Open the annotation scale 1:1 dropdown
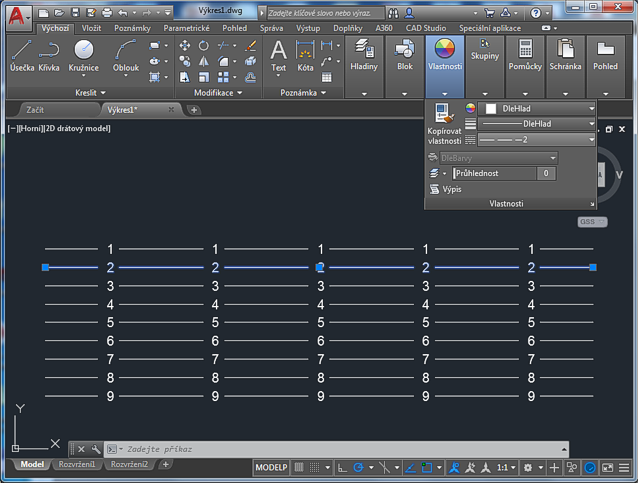Screen dimensions: 638x483 pos(506,468)
